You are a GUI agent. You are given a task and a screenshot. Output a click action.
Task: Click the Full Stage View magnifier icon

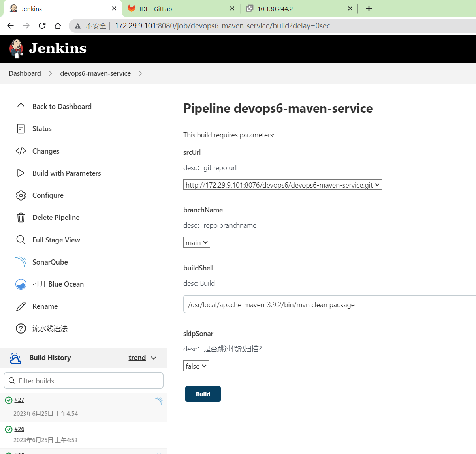[x=21, y=240]
